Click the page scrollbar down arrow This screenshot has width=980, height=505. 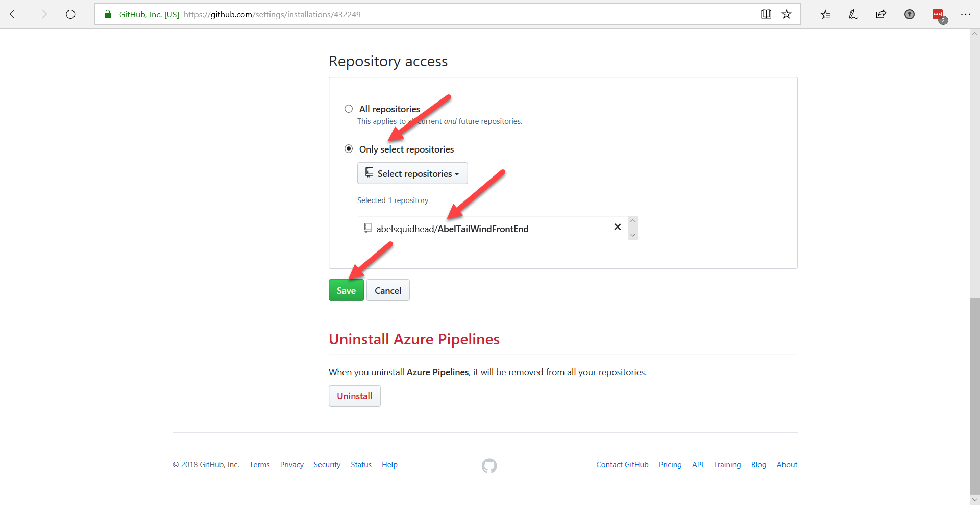pos(975,500)
